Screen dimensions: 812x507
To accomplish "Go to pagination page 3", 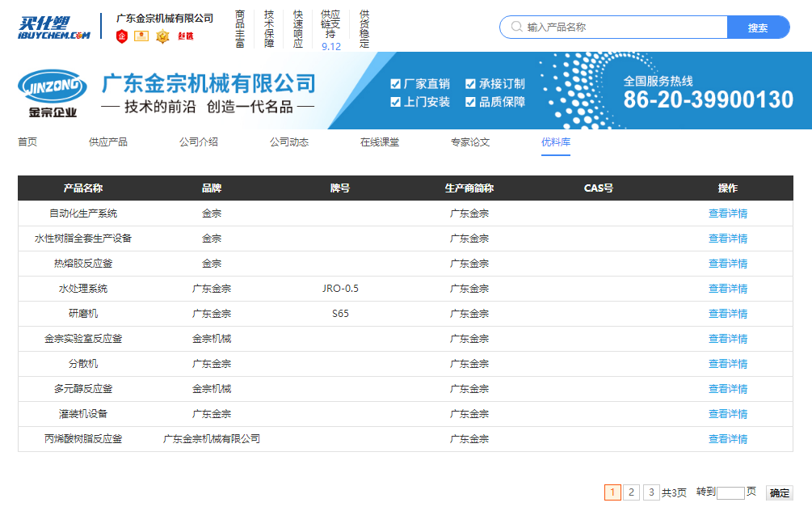I will [x=651, y=492].
